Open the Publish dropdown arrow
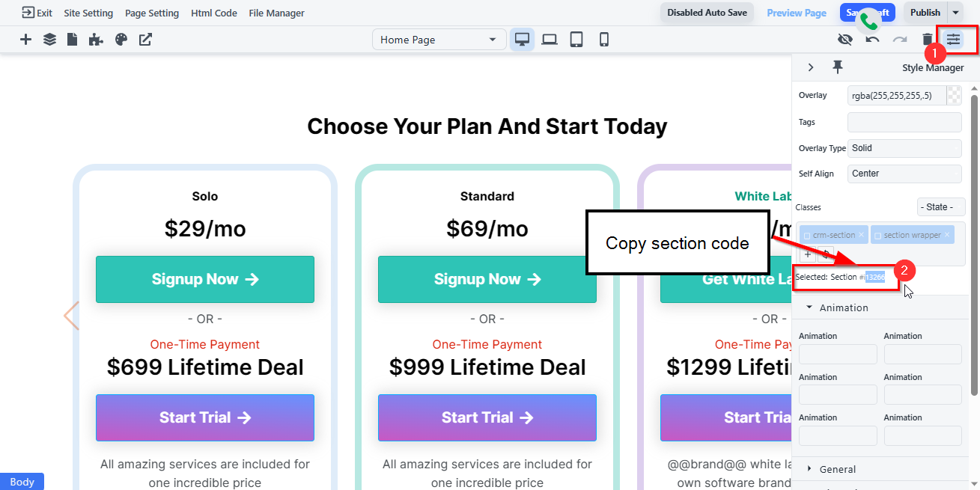Viewport: 980px width, 490px height. point(955,13)
